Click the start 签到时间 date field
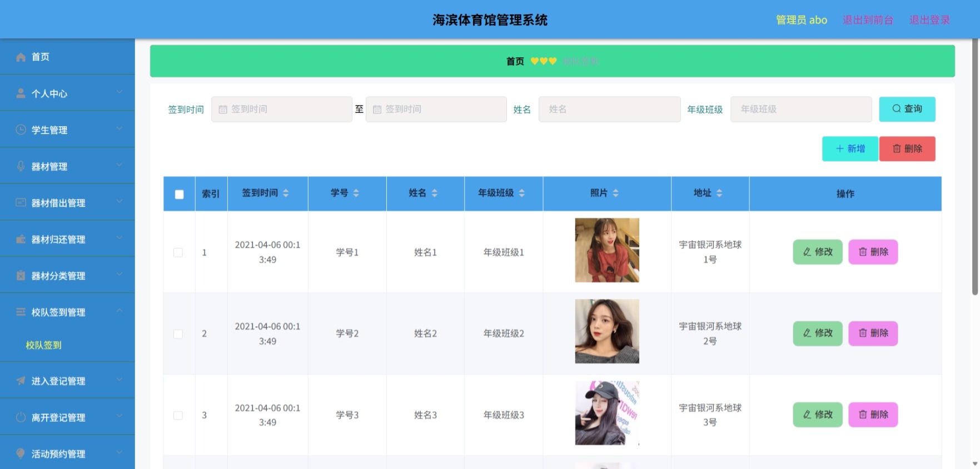The height and width of the screenshot is (469, 980). [282, 109]
